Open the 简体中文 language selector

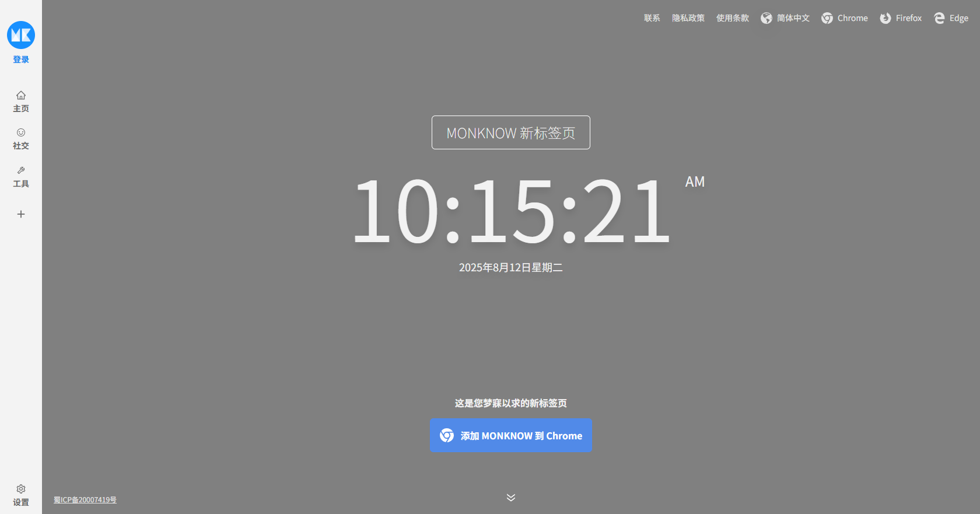785,18
